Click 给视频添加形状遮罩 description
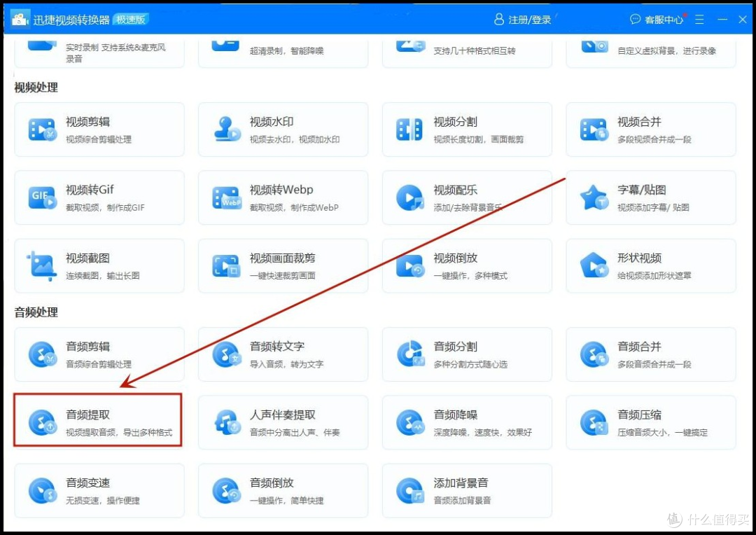Viewport: 756px width, 535px height. 654,275
